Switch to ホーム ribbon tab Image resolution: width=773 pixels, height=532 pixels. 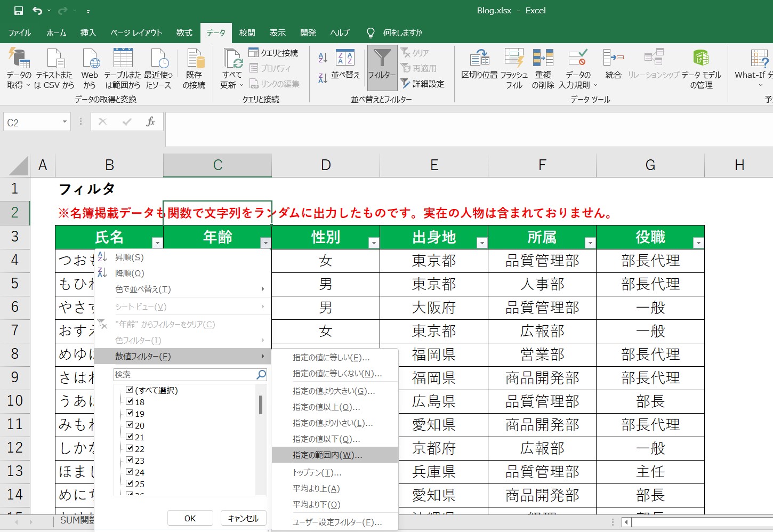pyautogui.click(x=56, y=33)
